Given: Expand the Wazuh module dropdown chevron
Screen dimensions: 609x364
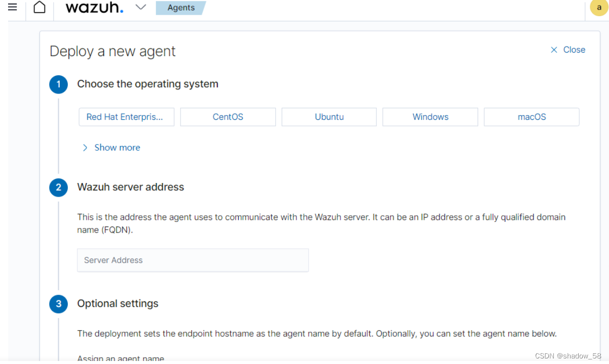Looking at the screenshot, I should (x=141, y=8).
